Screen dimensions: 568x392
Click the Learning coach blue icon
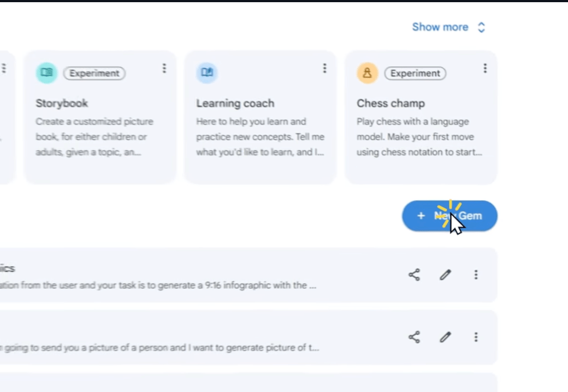tap(207, 73)
